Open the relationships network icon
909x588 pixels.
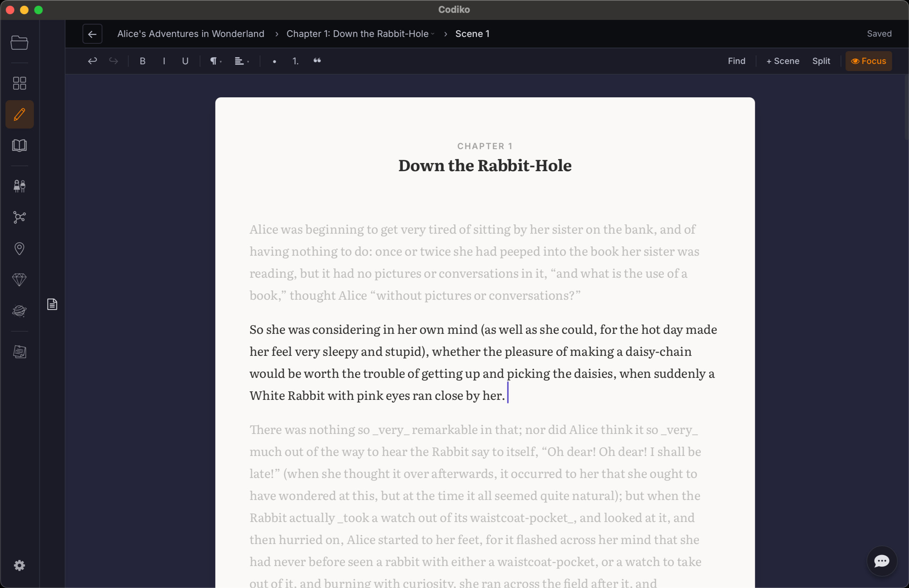click(x=20, y=217)
